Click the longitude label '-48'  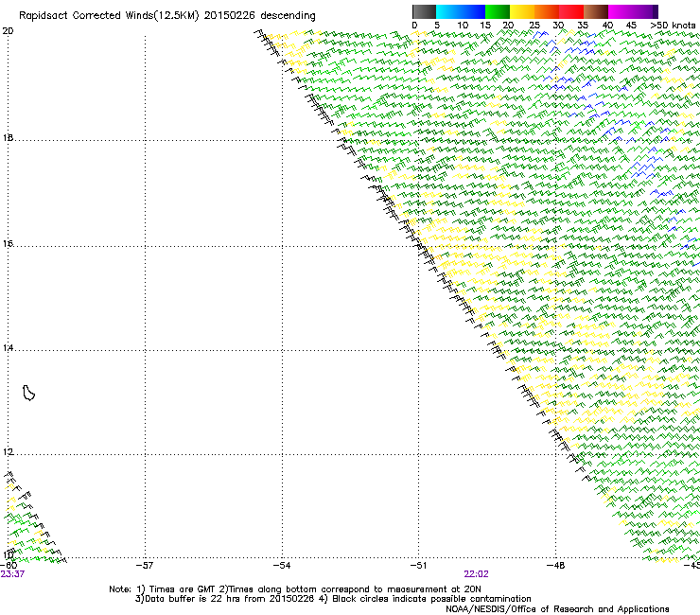pyautogui.click(x=555, y=566)
